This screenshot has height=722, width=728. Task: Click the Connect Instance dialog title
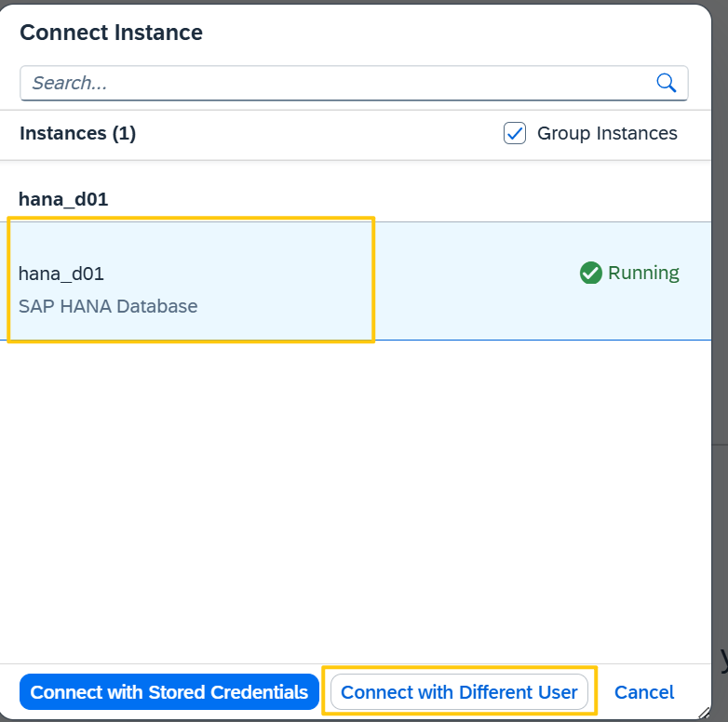pyautogui.click(x=111, y=33)
